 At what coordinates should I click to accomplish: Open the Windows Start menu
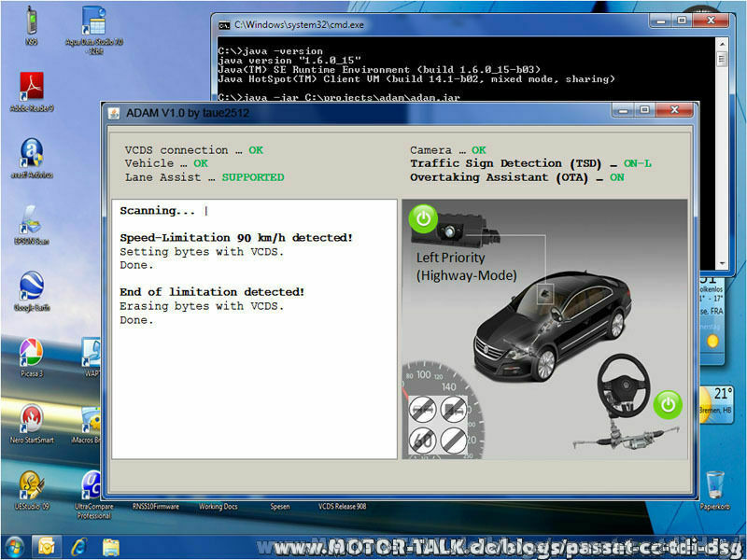(14, 547)
